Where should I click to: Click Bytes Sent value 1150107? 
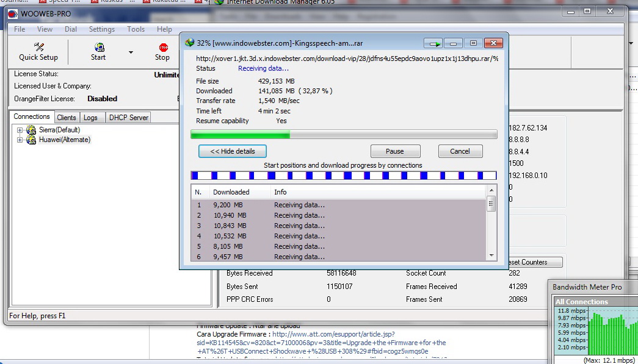(339, 287)
